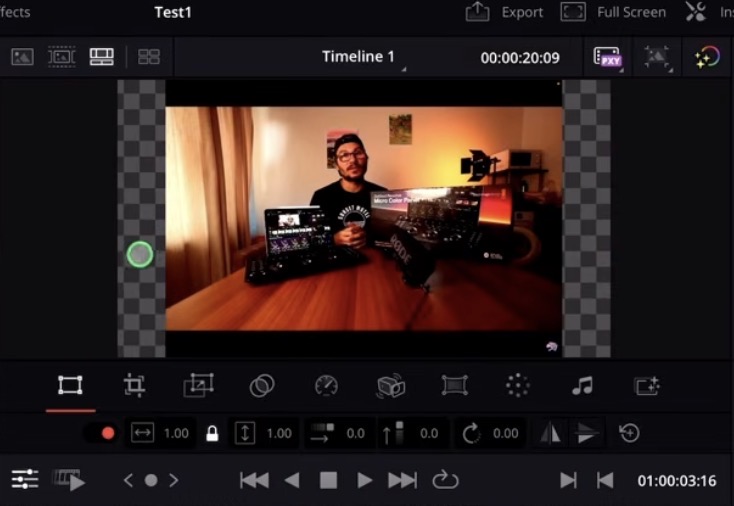Open the viewer overlay options icon
The width and height of the screenshot is (734, 506).
pyautogui.click(x=657, y=57)
